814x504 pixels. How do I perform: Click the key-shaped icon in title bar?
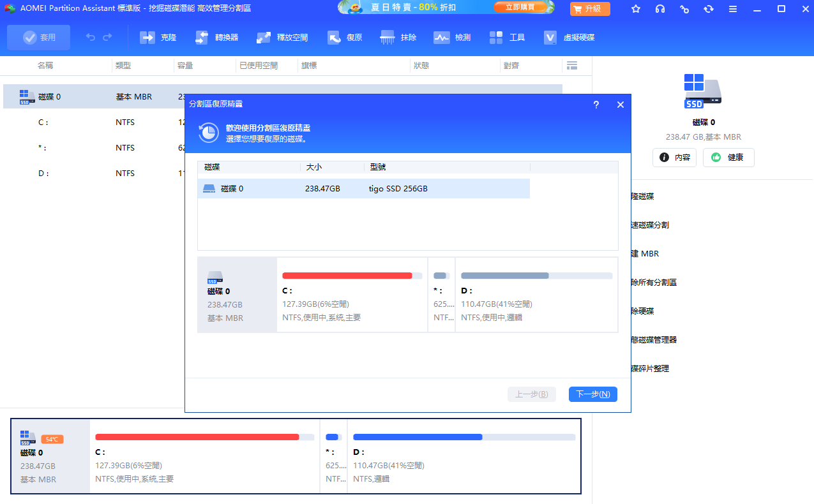684,9
